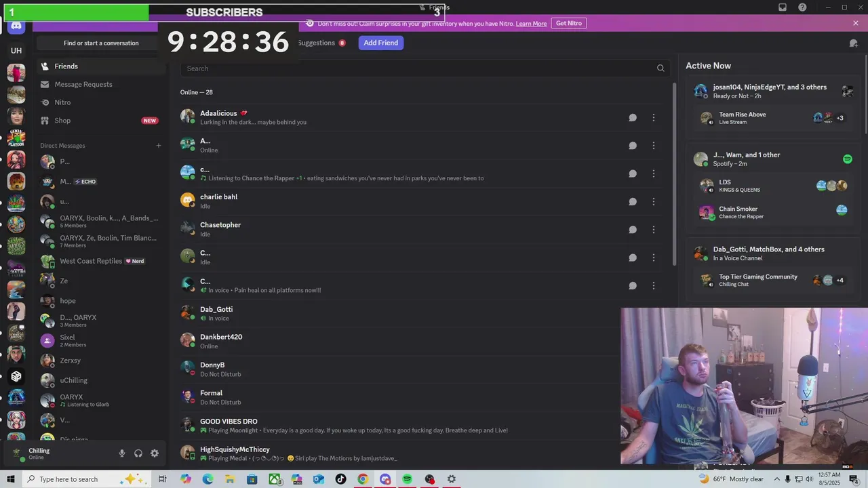The height and width of the screenshot is (488, 868).
Task: Click the friends list scrollbar
Action: click(x=674, y=175)
